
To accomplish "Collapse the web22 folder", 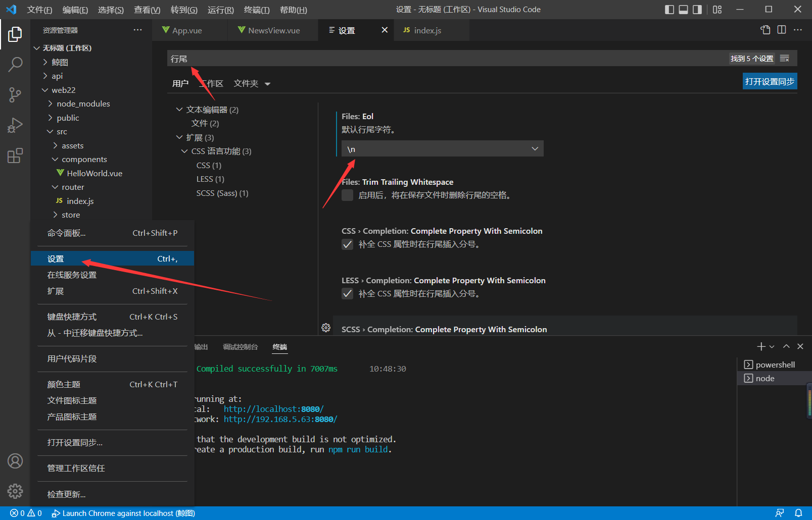I will tap(45, 90).
